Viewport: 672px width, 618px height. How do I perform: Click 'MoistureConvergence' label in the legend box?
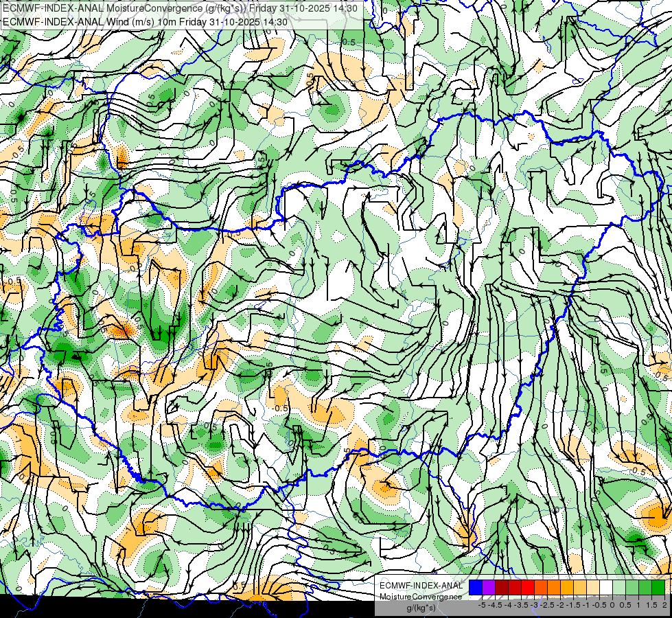[421, 597]
